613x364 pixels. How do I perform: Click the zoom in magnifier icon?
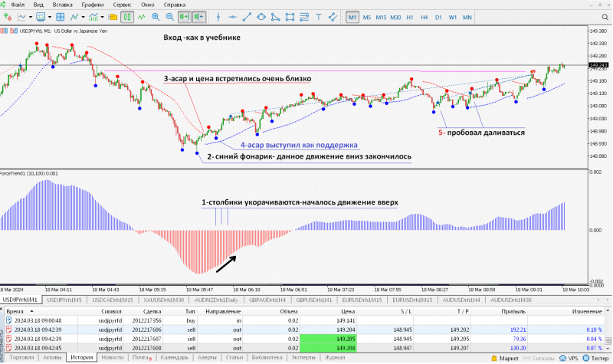point(156,17)
